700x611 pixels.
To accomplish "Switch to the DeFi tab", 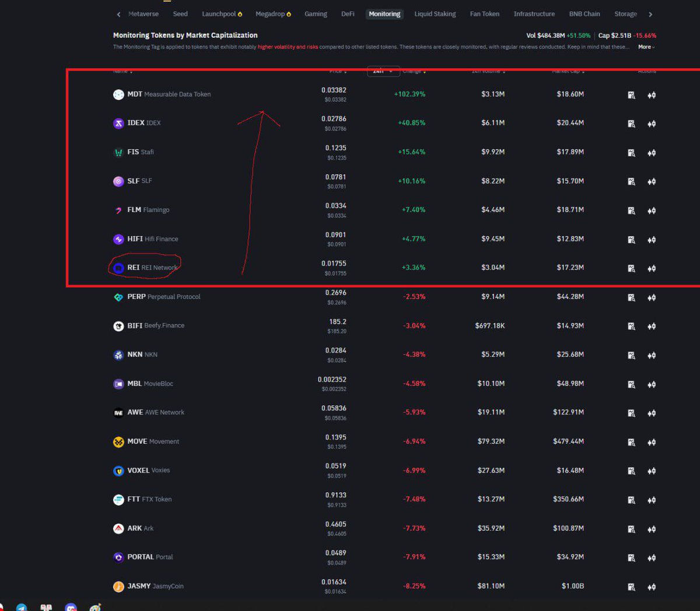I will (x=348, y=14).
